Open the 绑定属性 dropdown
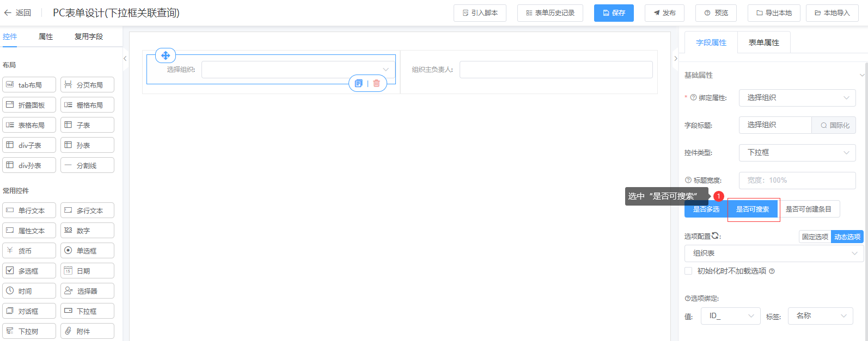 point(797,97)
